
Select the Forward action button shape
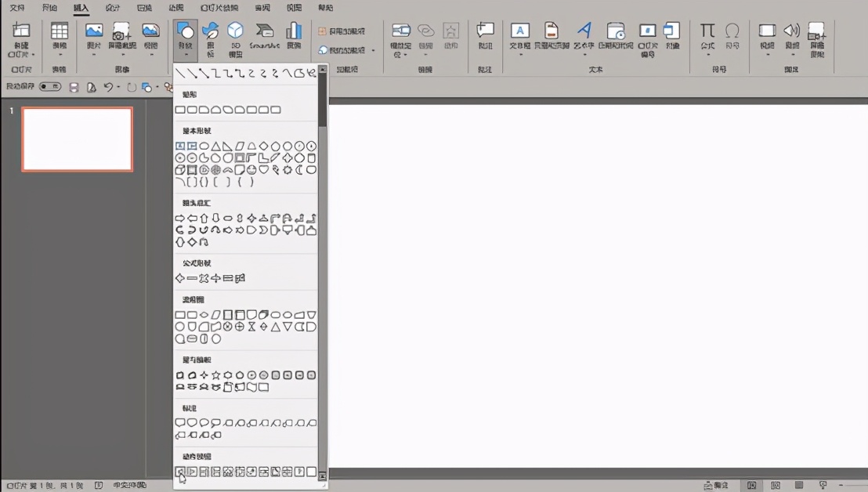click(192, 472)
